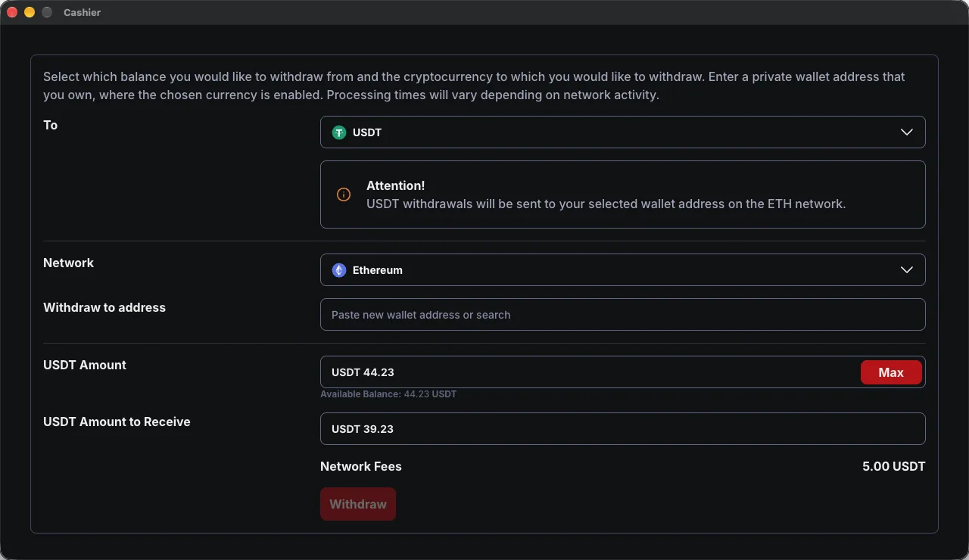Click the Network label
Screen dimensions: 969x560
(x=68, y=263)
